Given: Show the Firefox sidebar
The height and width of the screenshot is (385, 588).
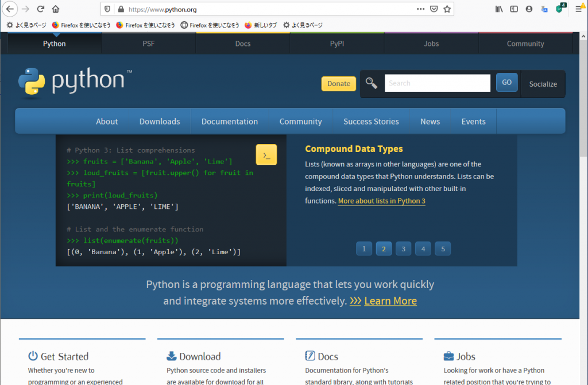Looking at the screenshot, I should tap(514, 9).
